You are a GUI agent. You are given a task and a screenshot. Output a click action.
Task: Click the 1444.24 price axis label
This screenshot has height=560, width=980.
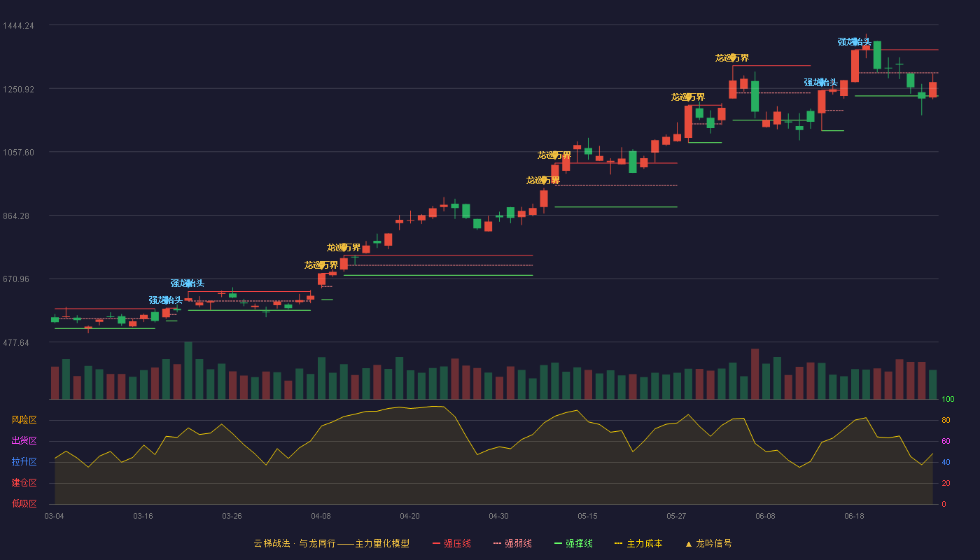(x=18, y=26)
